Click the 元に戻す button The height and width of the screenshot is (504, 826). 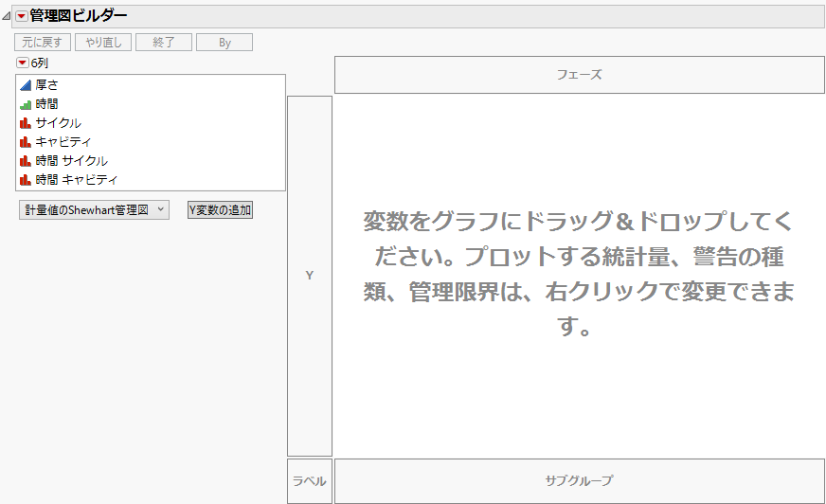coord(42,42)
